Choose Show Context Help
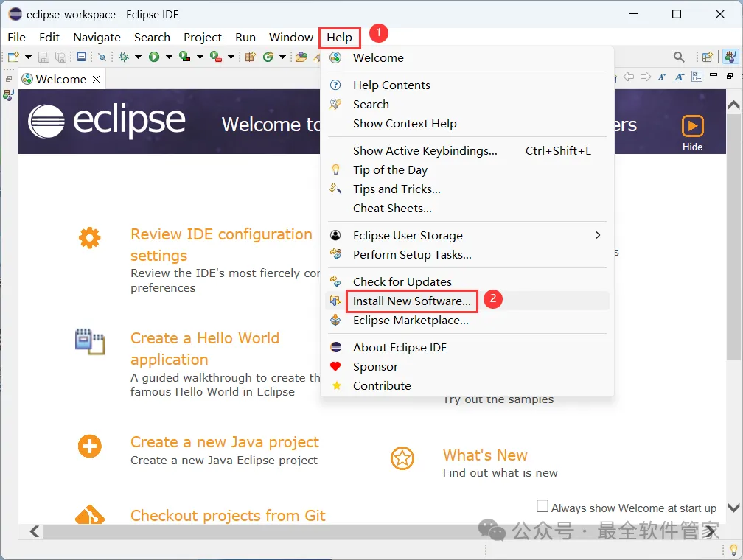 tap(467, 124)
